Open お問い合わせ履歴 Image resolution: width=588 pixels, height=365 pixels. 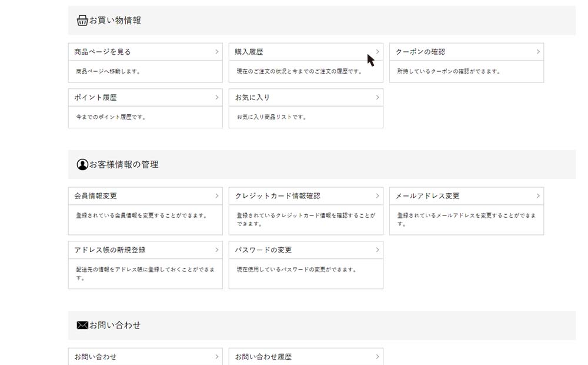tap(265, 357)
